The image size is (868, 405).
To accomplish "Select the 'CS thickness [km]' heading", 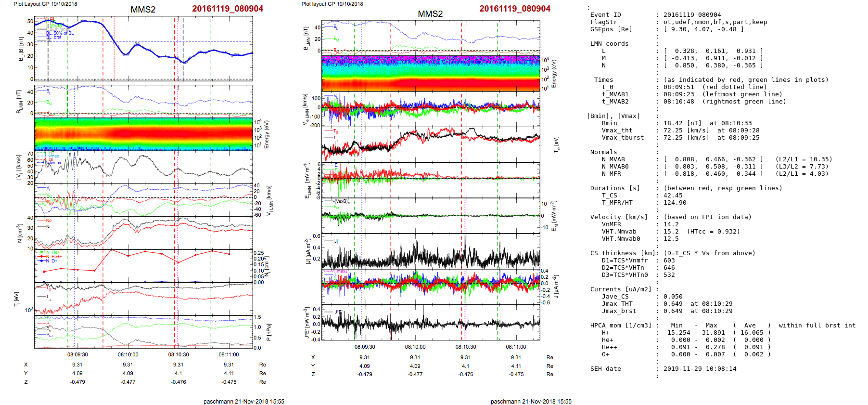I will [623, 253].
